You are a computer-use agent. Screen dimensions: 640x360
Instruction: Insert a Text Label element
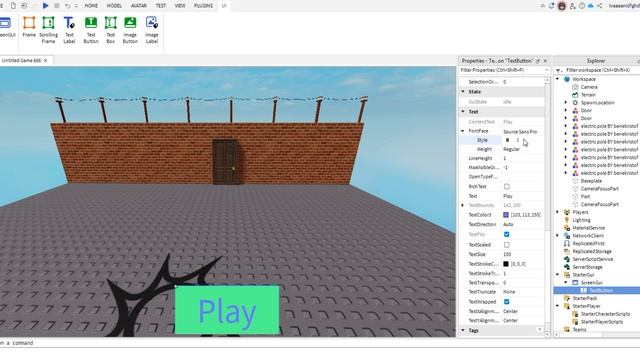coord(69,29)
